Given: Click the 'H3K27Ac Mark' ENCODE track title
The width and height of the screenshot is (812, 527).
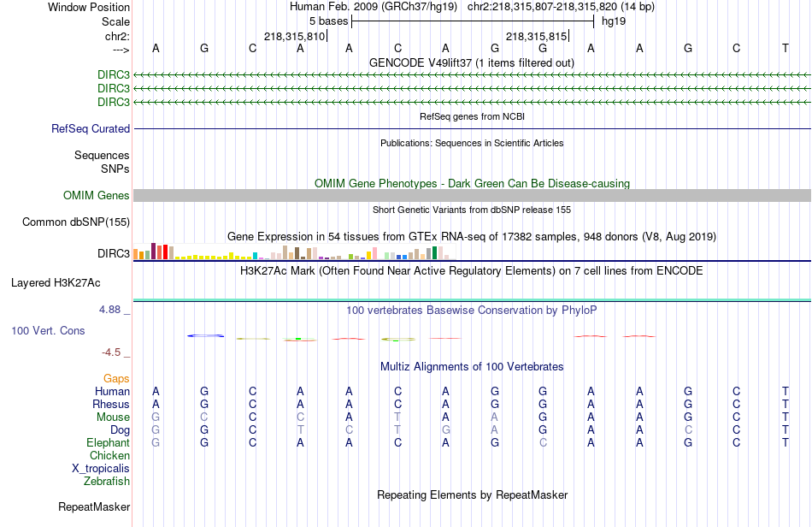Looking at the screenshot, I should [472, 270].
